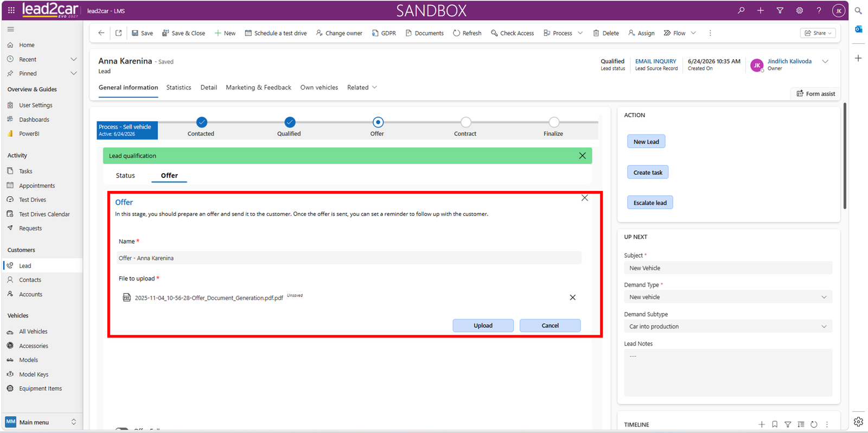Open the help question mark icon

click(x=819, y=10)
